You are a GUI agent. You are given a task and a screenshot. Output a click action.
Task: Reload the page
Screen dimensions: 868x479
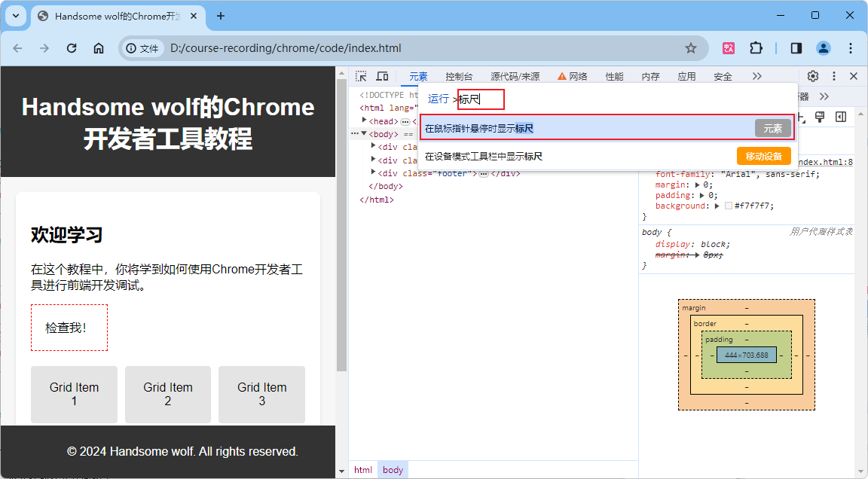point(72,48)
